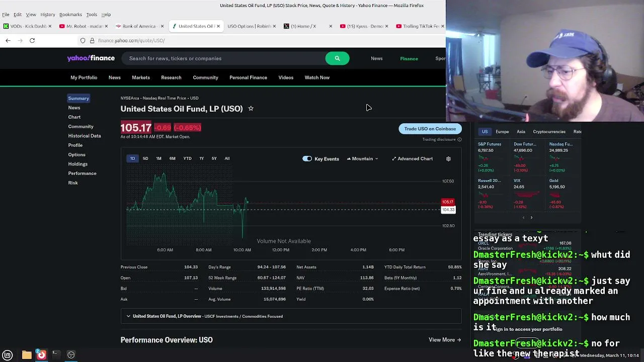Screen dimensions: 644x362
Task: Click the Yahoo Finance logo
Action: click(x=91, y=58)
